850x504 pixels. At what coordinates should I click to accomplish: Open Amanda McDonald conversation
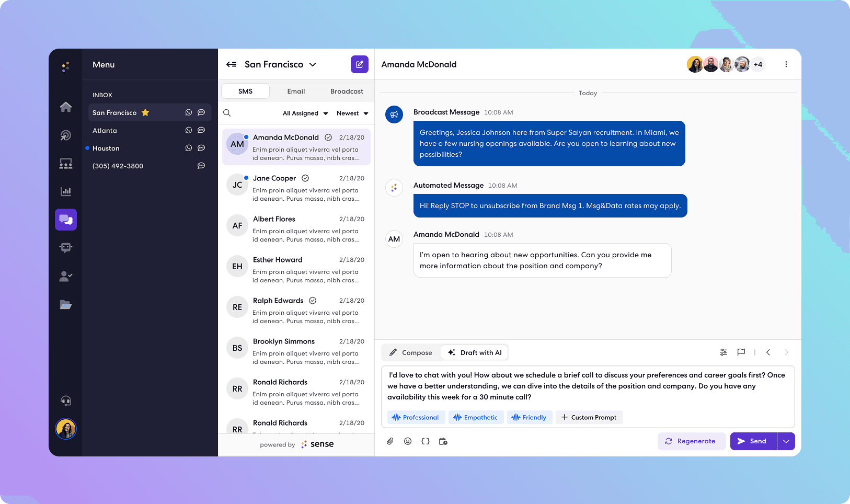[x=296, y=147]
